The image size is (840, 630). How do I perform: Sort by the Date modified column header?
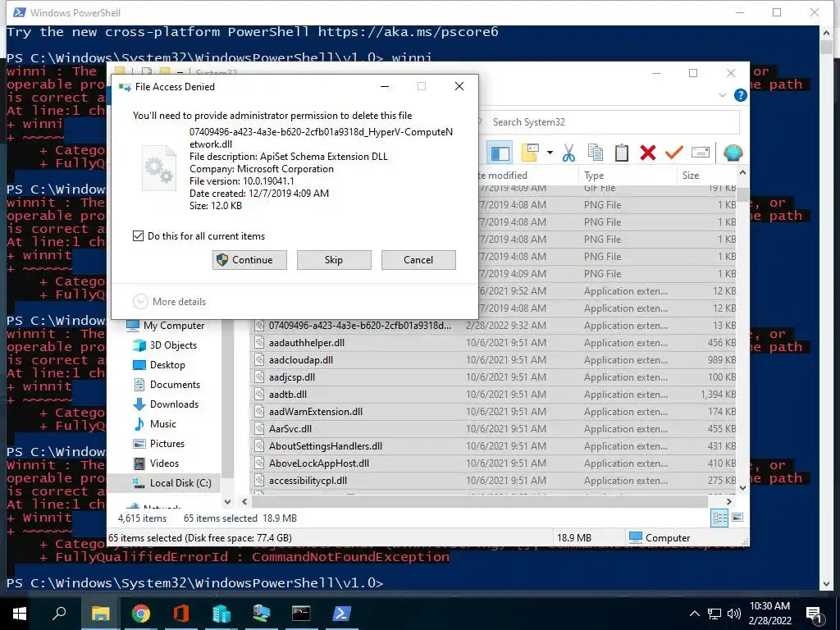coord(527,176)
